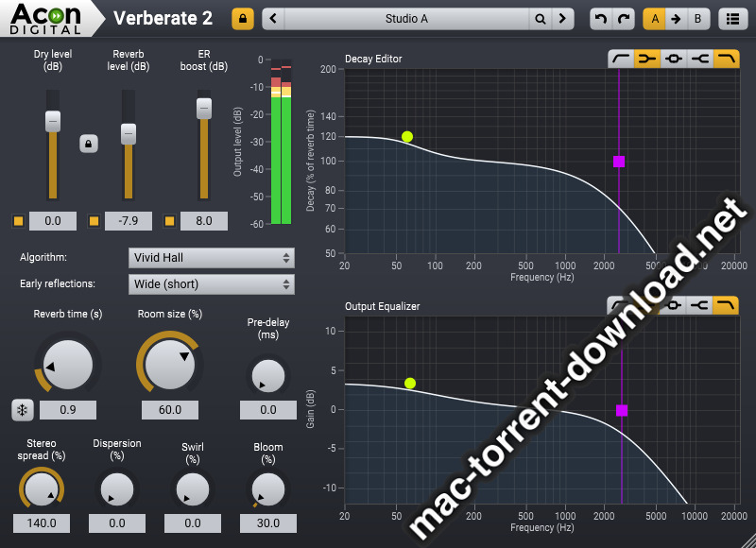Edit the Swirl value field

pos(193,522)
